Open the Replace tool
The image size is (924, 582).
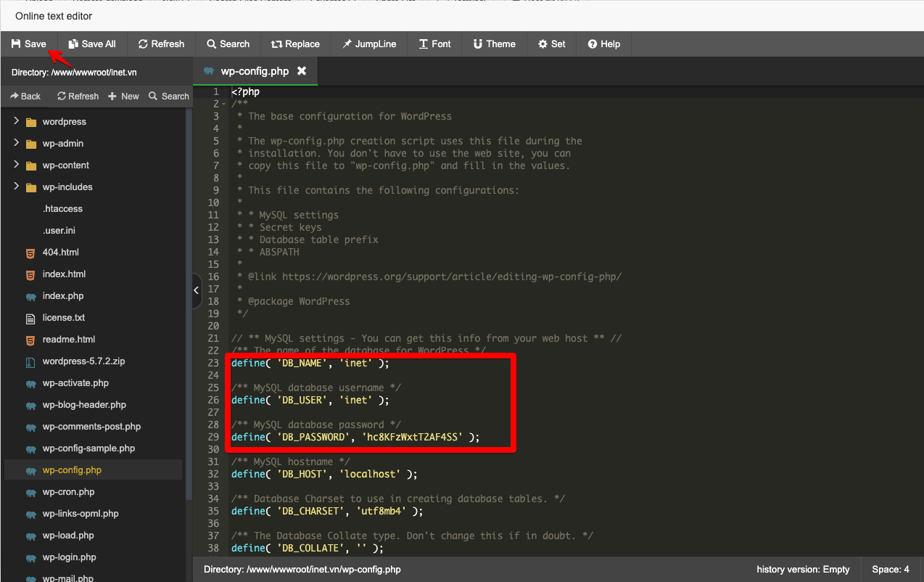point(295,44)
